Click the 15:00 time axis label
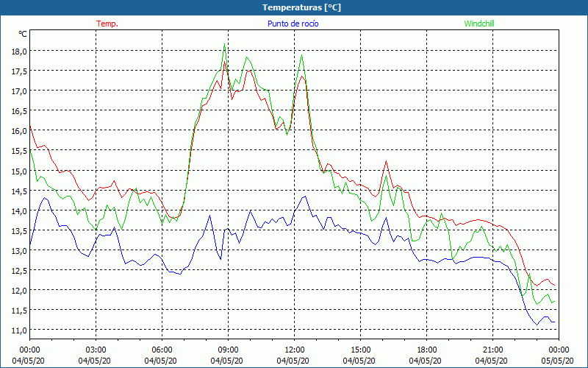Image resolution: width=588 pixels, height=368 pixels. pos(360,350)
